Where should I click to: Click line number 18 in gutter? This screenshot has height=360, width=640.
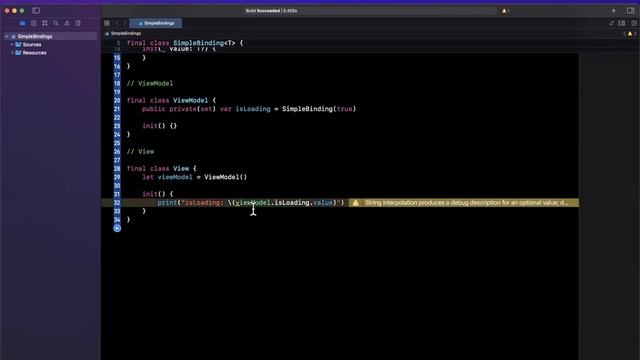pyautogui.click(x=117, y=83)
